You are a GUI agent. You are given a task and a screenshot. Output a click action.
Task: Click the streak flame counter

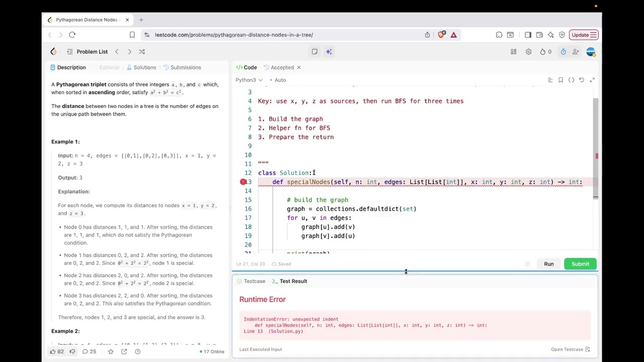point(546,52)
